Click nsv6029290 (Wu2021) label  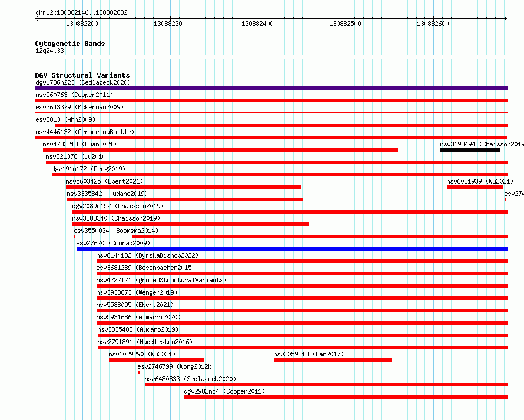point(142,354)
